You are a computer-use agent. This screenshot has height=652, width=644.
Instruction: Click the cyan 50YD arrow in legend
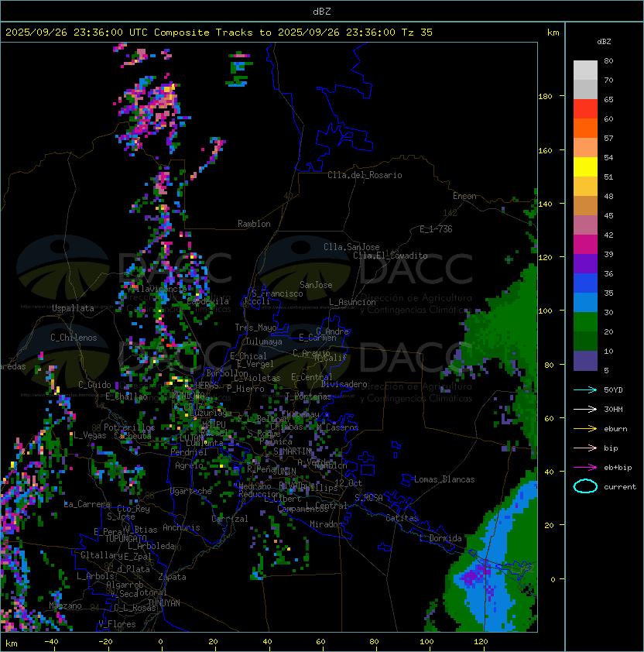tap(585, 390)
